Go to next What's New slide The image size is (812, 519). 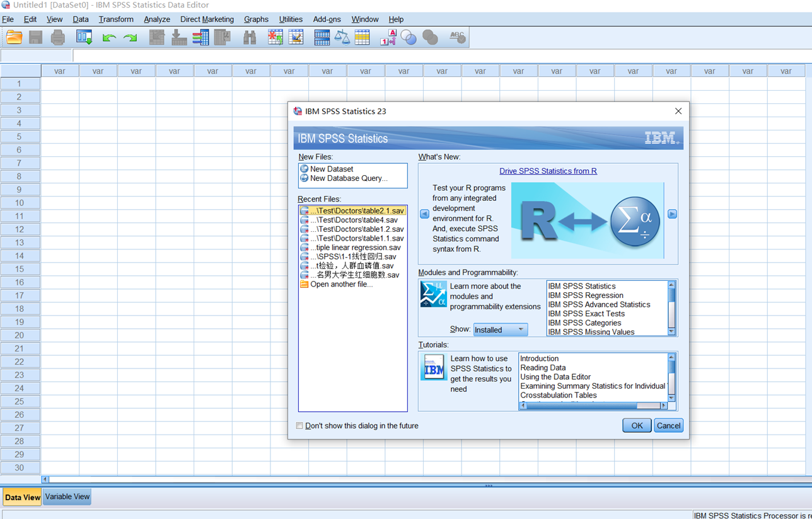click(x=672, y=214)
